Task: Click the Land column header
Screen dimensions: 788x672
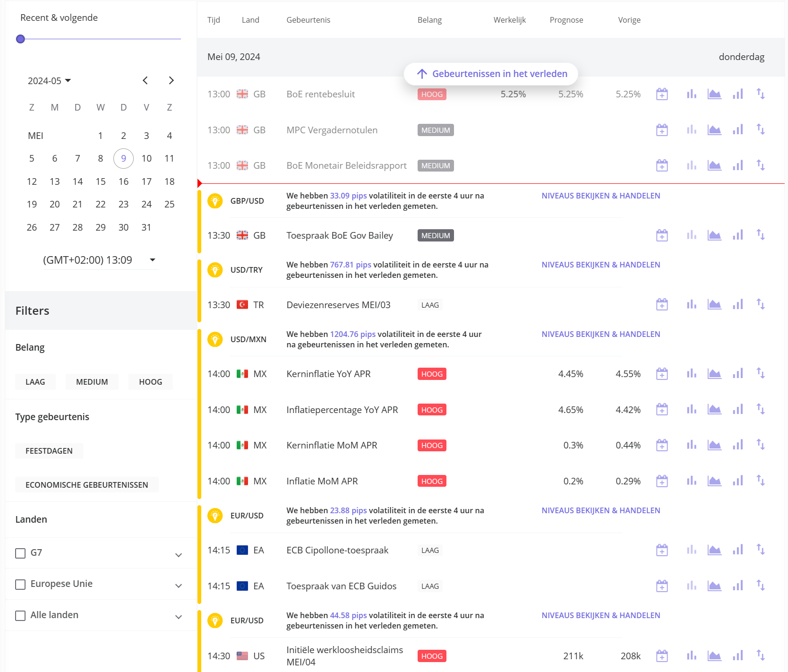Action: coord(250,20)
